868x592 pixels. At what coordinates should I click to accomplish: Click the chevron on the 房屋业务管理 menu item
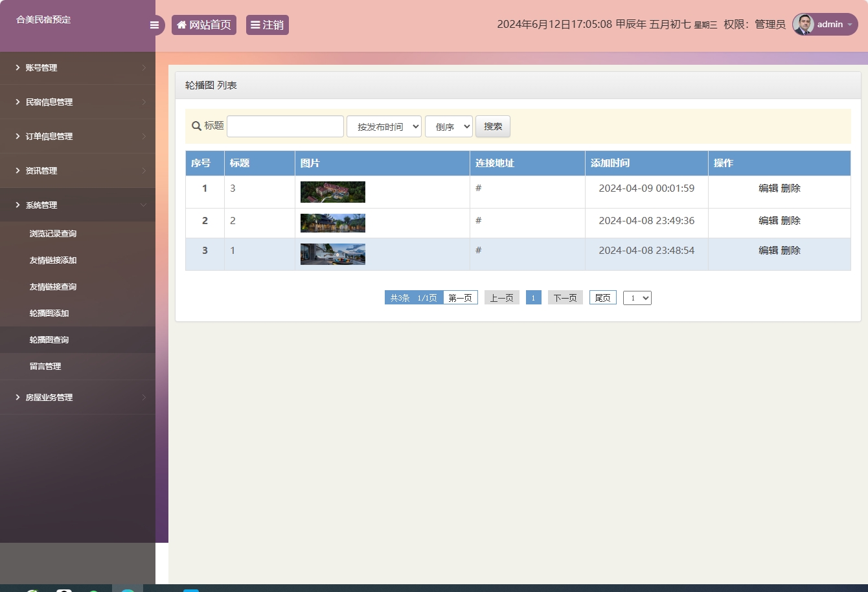(145, 397)
